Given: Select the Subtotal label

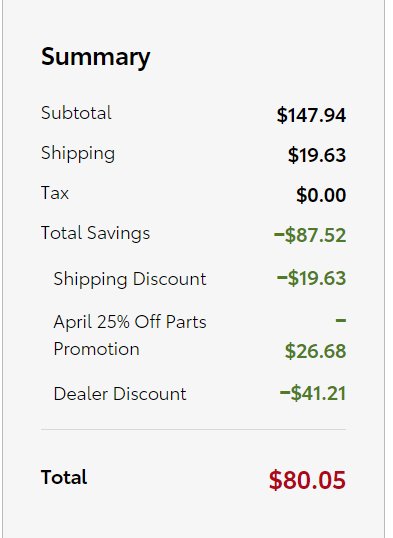Looking at the screenshot, I should click(x=76, y=113).
